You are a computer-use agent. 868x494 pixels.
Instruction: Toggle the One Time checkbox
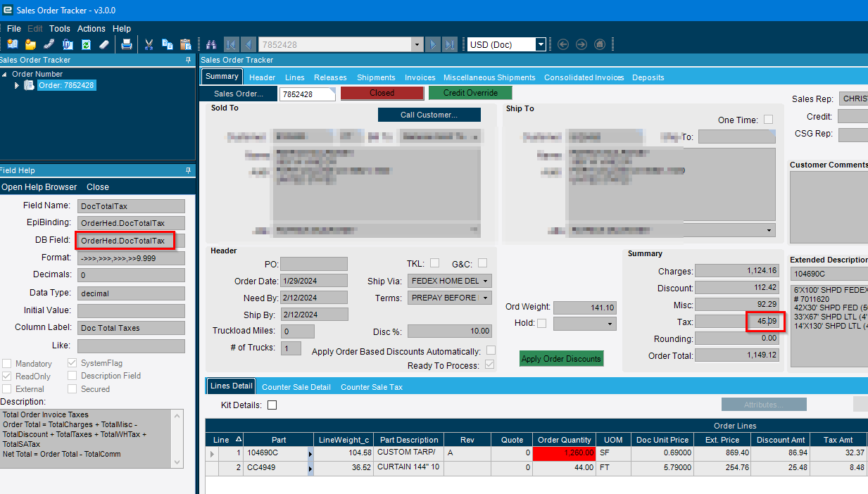[x=768, y=120]
